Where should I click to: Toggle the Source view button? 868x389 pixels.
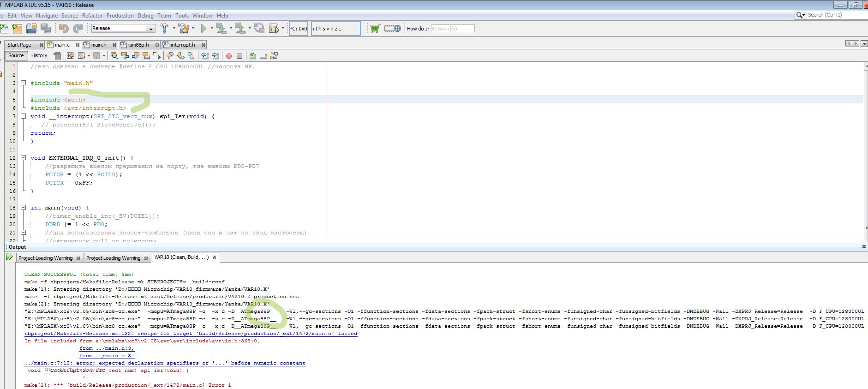pyautogui.click(x=16, y=55)
